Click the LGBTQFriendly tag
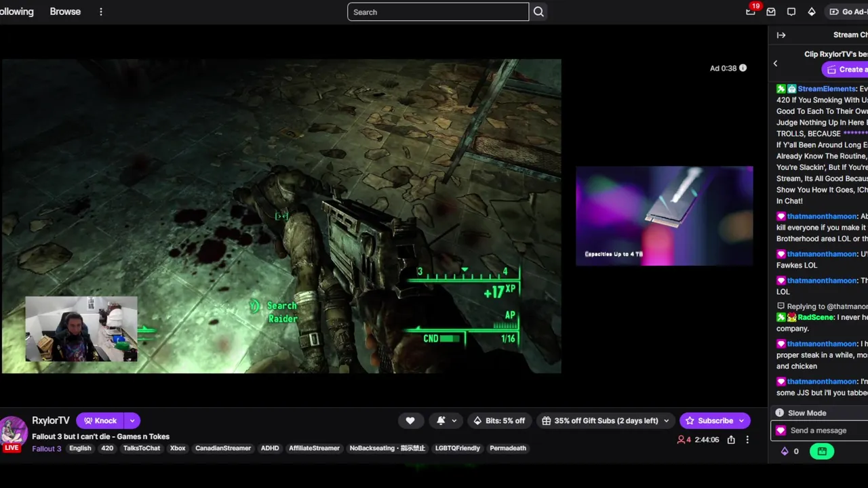Screen dimensions: 868x488 [458, 449]
